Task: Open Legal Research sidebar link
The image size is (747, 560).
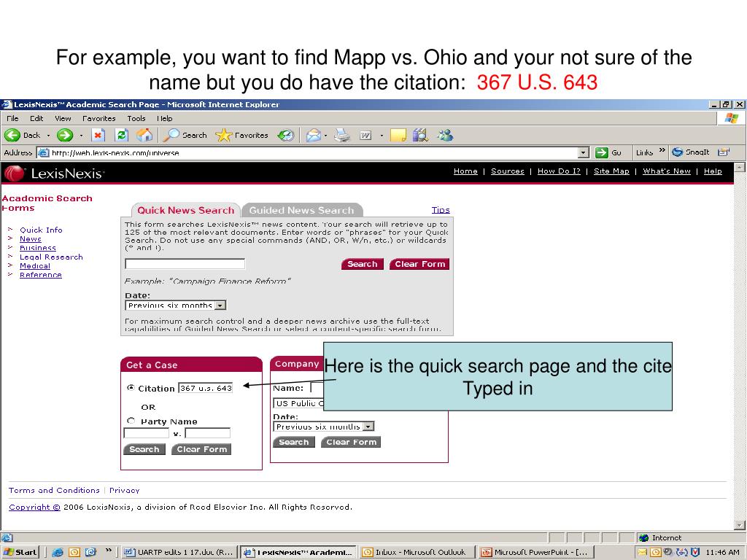Action: click(51, 257)
